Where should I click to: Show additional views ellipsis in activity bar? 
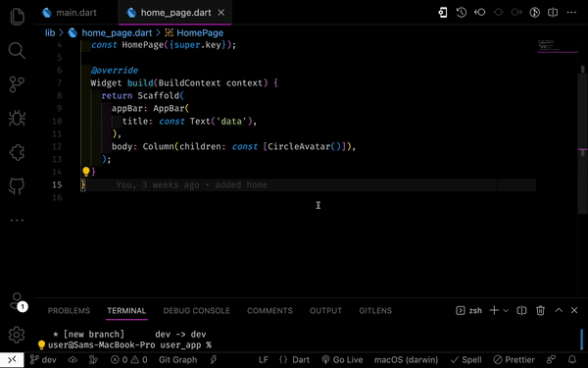click(x=17, y=221)
